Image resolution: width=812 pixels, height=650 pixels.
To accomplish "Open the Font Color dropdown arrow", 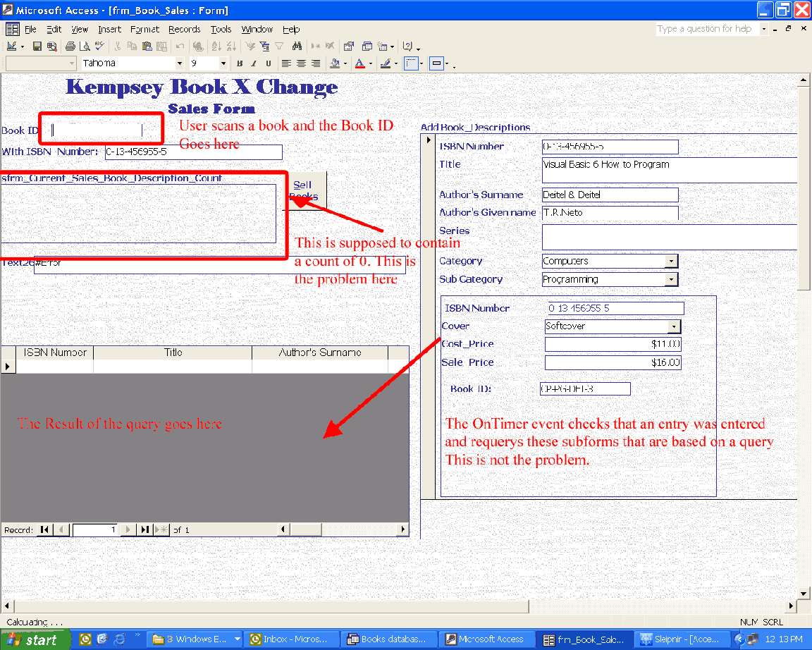I will click(371, 63).
